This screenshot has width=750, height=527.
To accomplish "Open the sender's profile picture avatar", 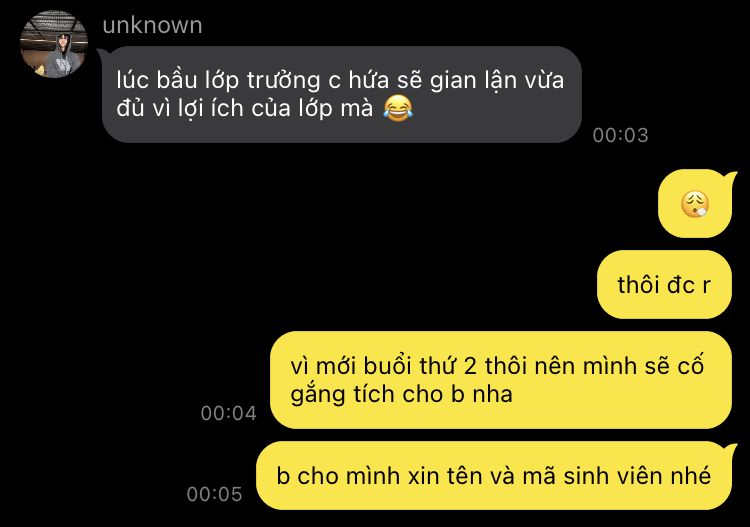I will coord(54,44).
